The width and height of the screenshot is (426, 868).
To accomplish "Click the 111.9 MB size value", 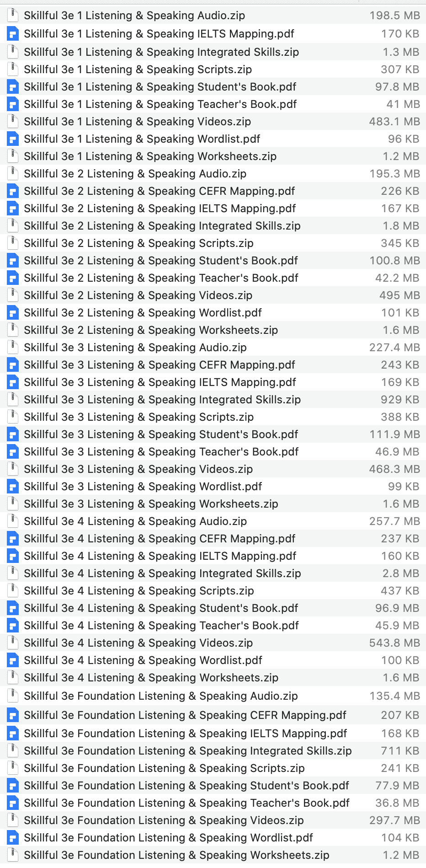I will tap(394, 434).
